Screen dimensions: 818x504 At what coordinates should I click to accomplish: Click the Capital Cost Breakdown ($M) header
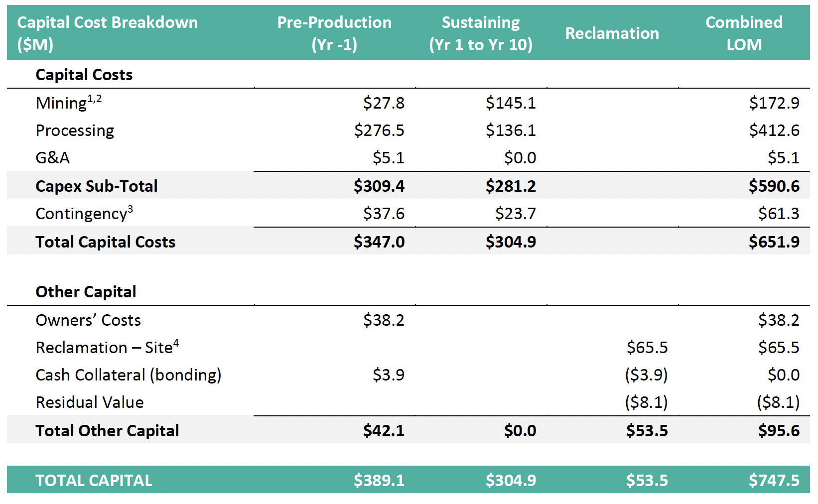point(107,33)
